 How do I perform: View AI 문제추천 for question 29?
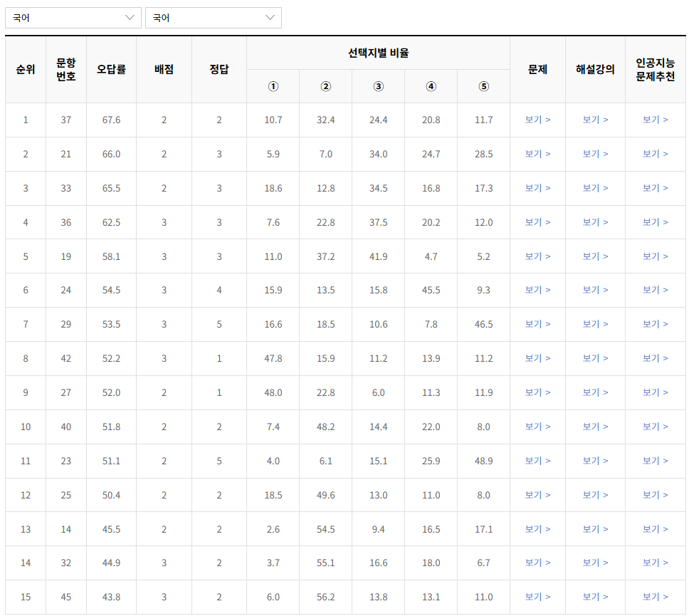[654, 324]
